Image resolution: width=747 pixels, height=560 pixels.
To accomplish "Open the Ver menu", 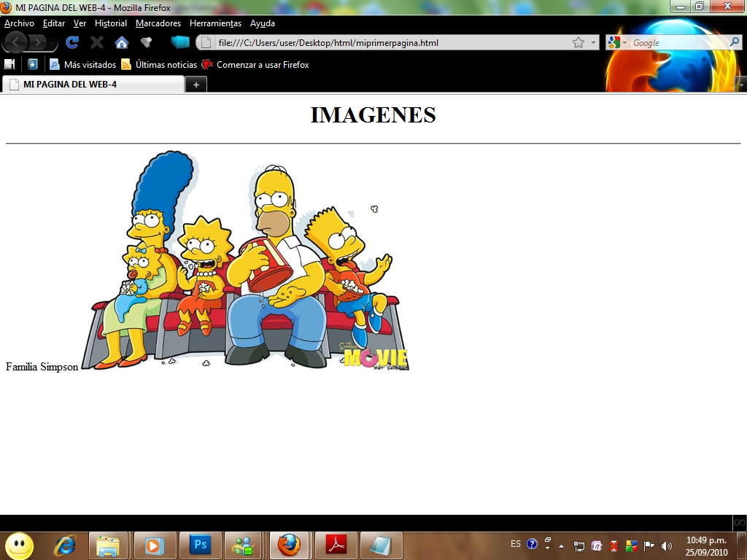I will [x=80, y=23].
